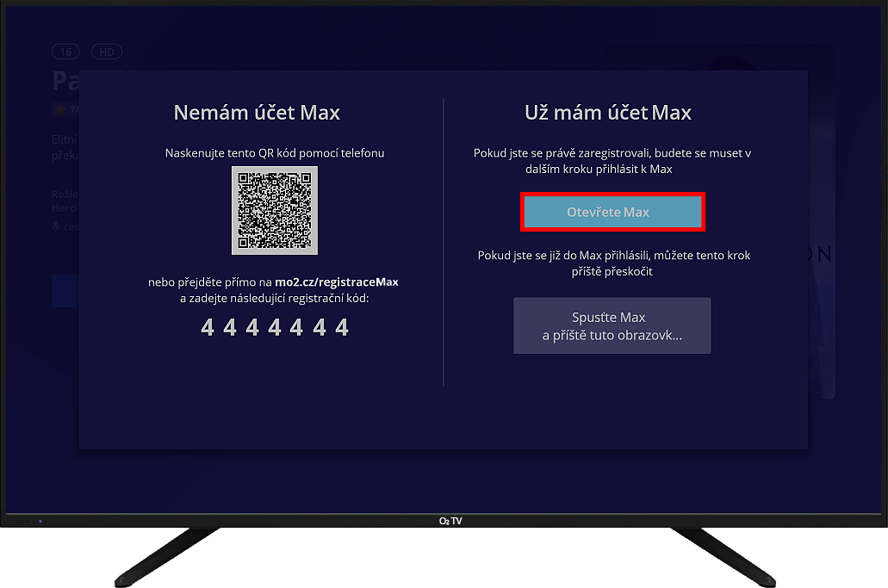Click the 4444444 registration code

click(x=274, y=327)
